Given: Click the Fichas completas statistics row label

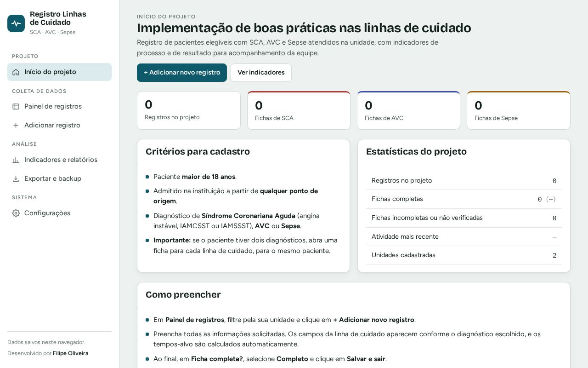Looking at the screenshot, I should coord(397,199).
